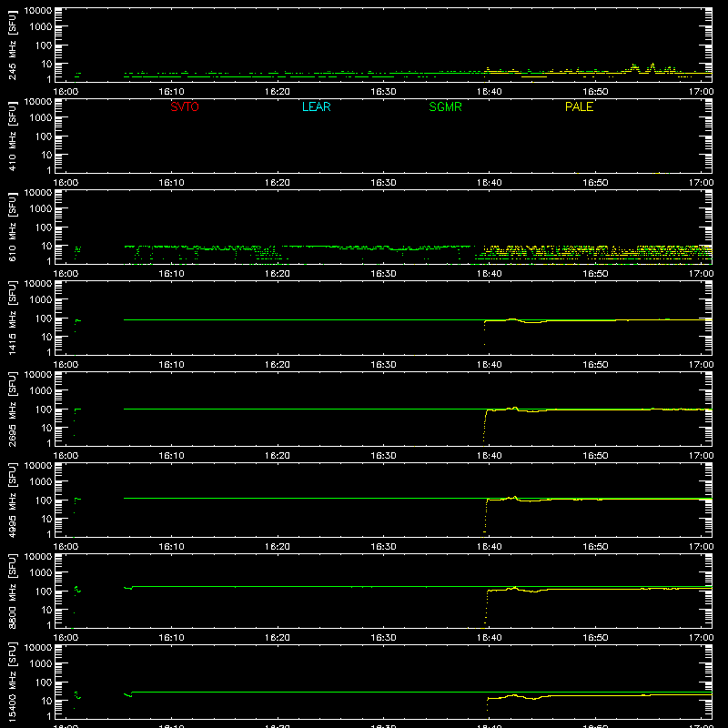Screen dimensions: 728x728
Task: Click 16:00 tick label under 8800 MHz panel
Action: click(66, 638)
